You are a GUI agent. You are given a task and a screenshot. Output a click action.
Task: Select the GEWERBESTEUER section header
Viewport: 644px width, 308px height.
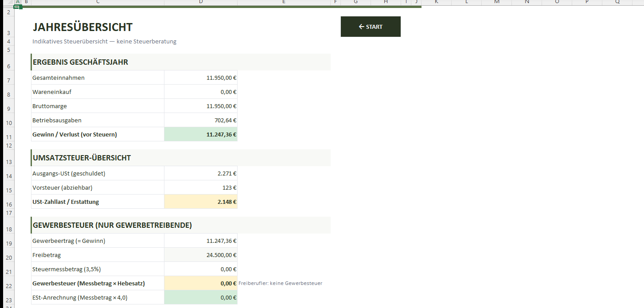pyautogui.click(x=112, y=225)
